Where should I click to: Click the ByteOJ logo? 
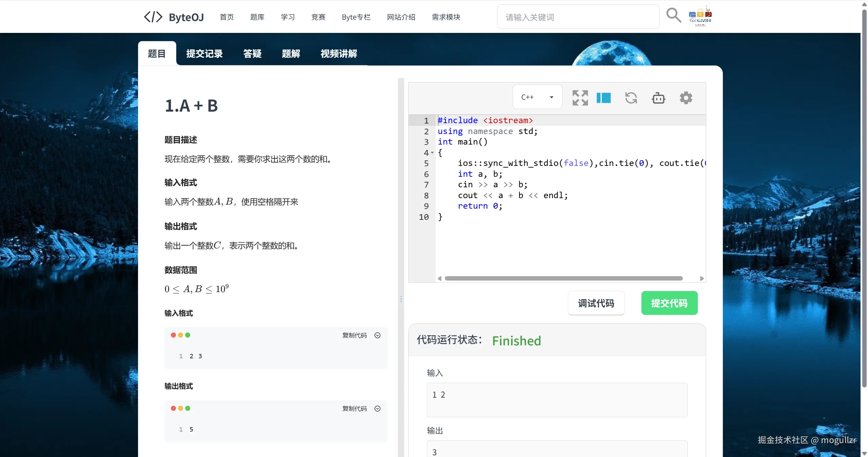click(x=174, y=17)
